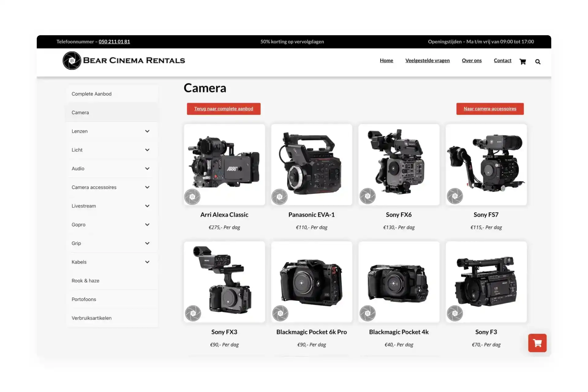This screenshot has width=588, height=392.
Task: Open Sony FS7 product image
Action: (x=486, y=164)
